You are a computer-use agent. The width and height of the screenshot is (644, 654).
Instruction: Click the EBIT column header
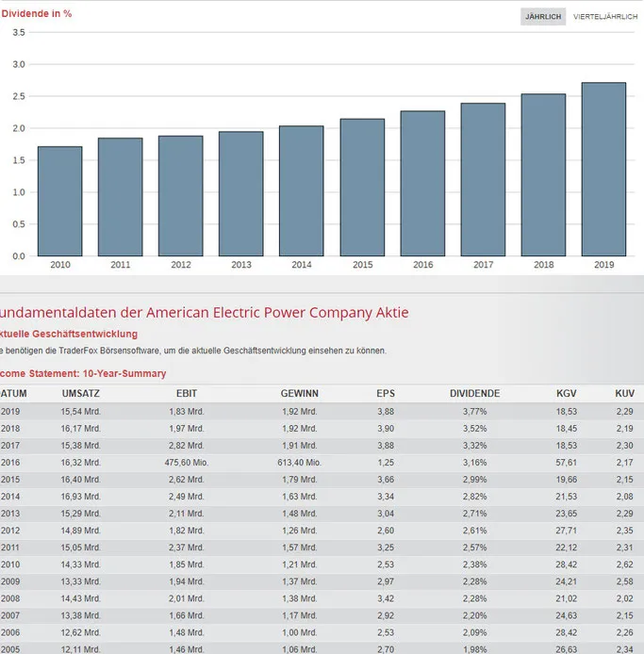187,393
